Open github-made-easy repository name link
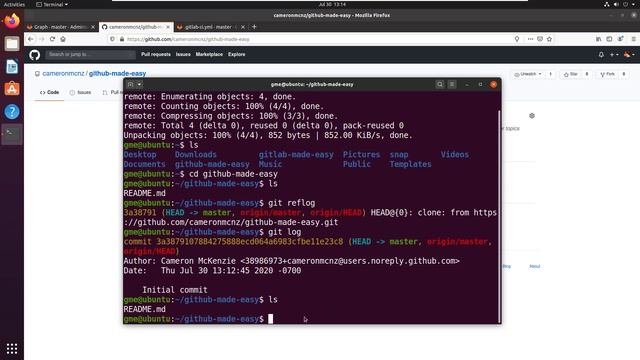Viewport: 640px width, 360px height. coord(118,73)
